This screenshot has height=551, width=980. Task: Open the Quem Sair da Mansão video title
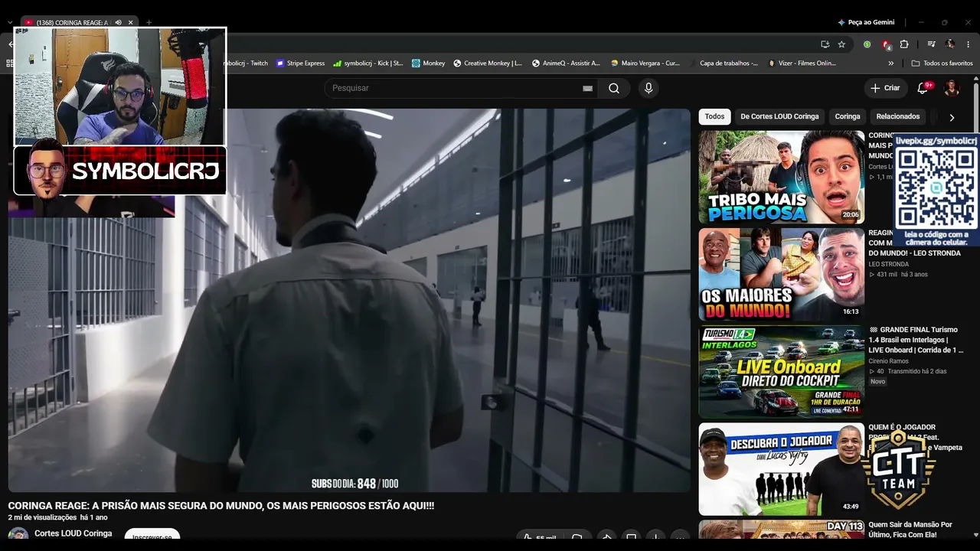[910, 530]
